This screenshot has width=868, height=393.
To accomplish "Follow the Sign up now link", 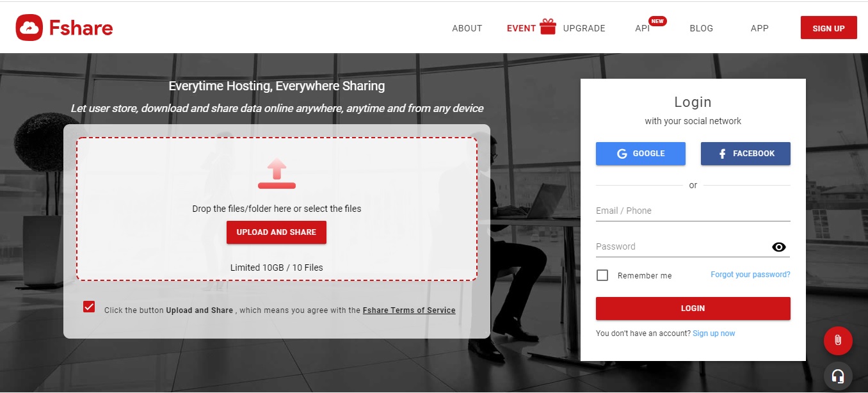I will click(714, 333).
